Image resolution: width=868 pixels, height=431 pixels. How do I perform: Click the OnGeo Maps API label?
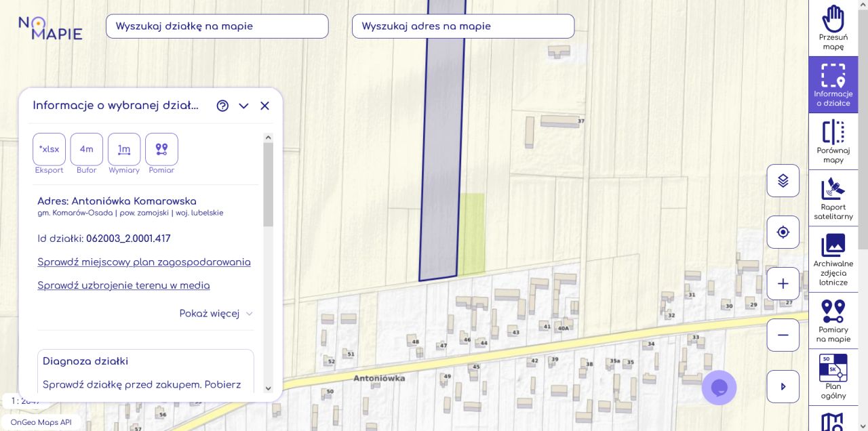pyautogui.click(x=41, y=422)
